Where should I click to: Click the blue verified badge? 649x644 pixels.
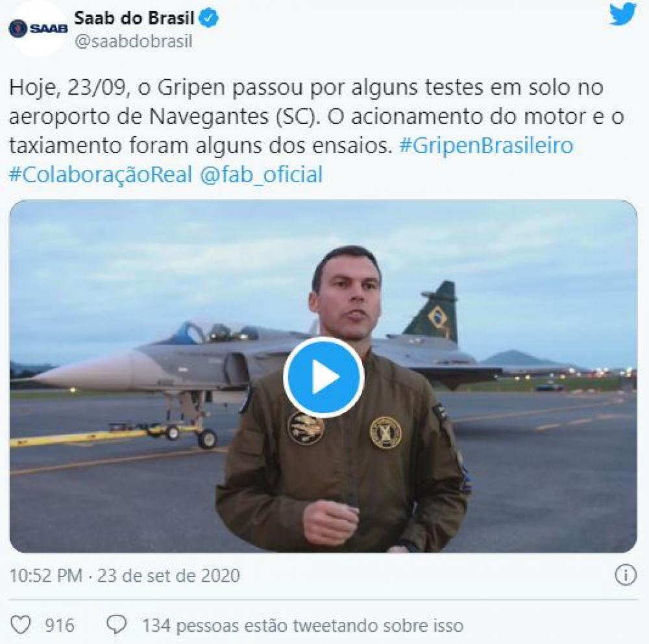[x=210, y=18]
